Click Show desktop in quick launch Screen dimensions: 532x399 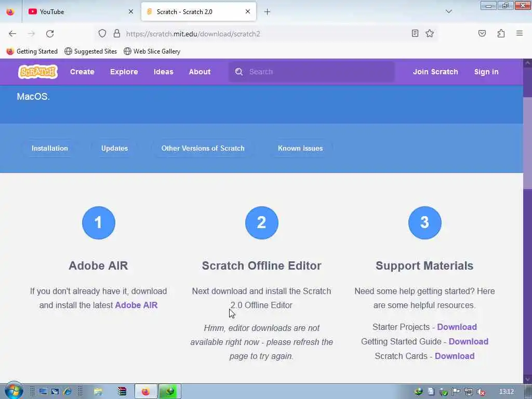43,392
